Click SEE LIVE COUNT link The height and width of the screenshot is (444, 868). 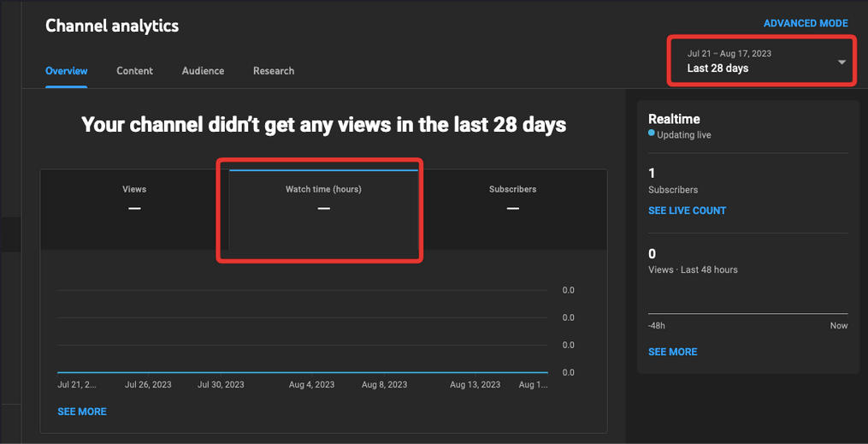click(x=687, y=210)
